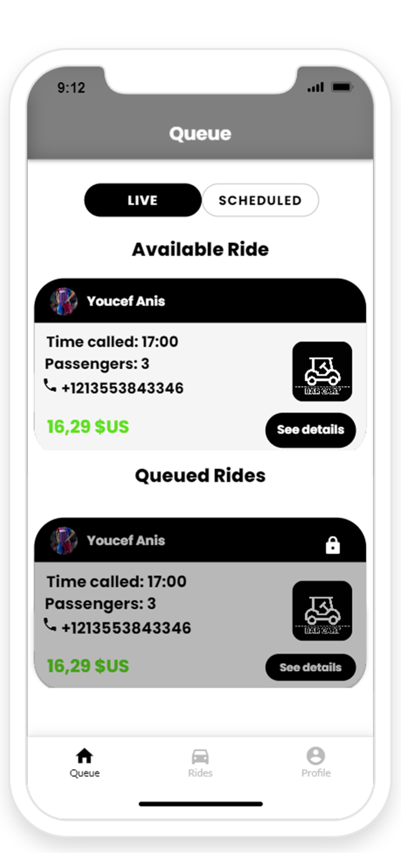The height and width of the screenshot is (868, 401).
Task: Click Youcef Anis avatar in available ride
Action: (64, 301)
